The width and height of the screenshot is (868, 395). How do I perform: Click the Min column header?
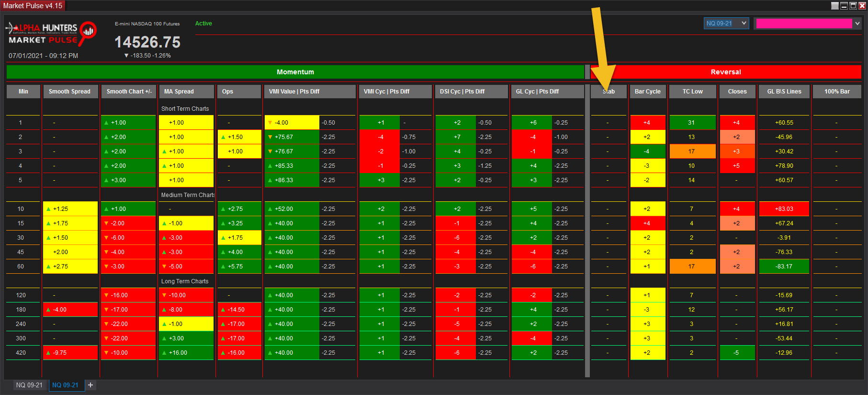[x=23, y=92]
